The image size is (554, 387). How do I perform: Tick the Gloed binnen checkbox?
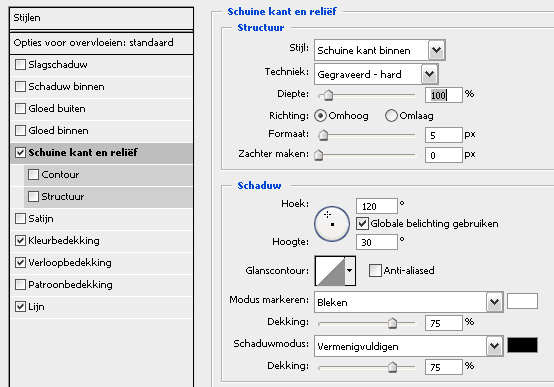(x=20, y=130)
